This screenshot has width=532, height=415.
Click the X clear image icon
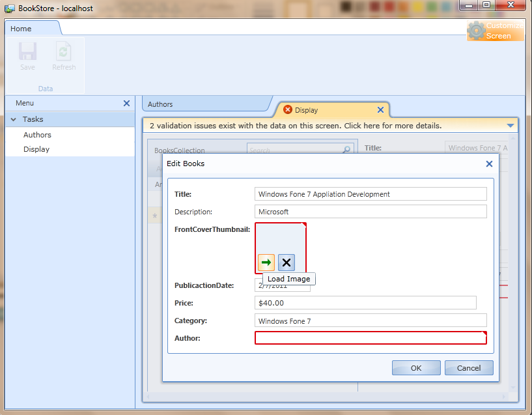point(287,263)
